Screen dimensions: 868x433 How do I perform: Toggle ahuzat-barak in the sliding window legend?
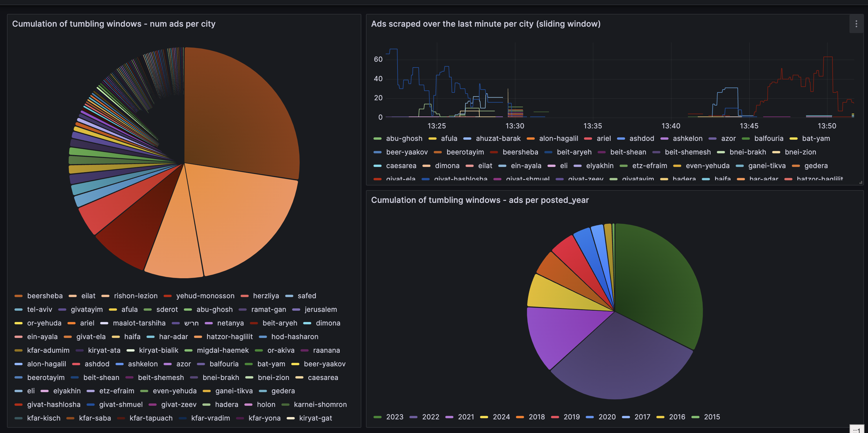click(x=498, y=138)
